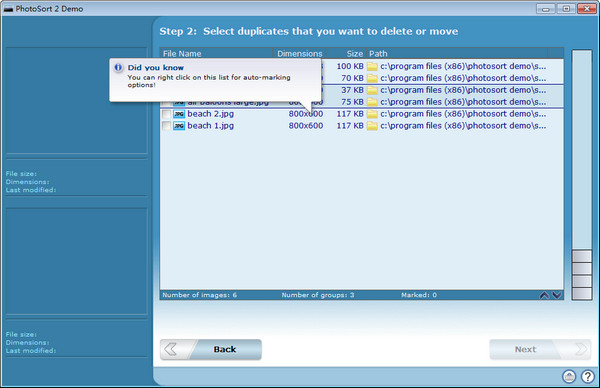The height and width of the screenshot is (388, 600).
Task: Jump to previous group with up arrow
Action: (x=544, y=295)
